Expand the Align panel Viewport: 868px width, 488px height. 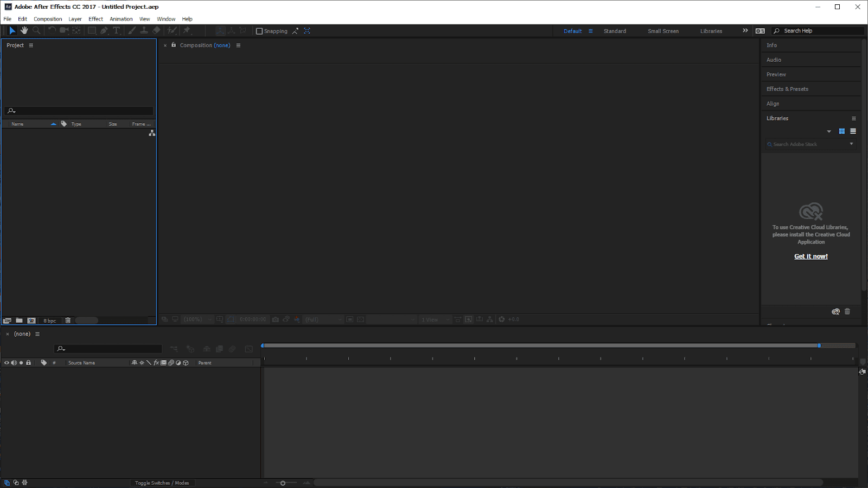[773, 104]
